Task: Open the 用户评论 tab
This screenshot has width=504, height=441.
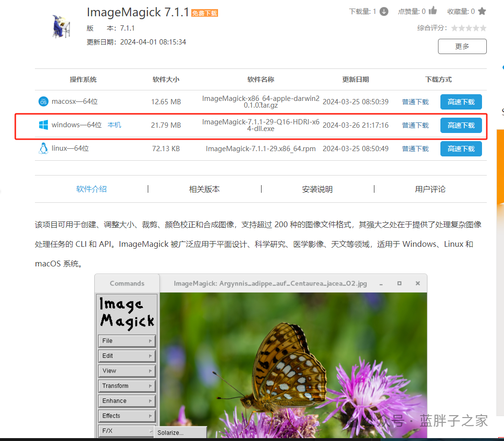Action: pos(430,189)
